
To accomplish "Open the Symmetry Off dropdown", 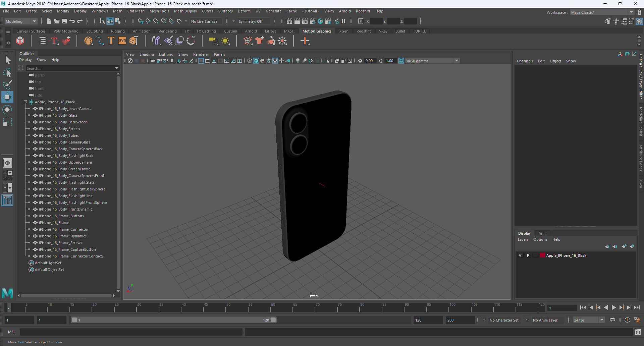I will (x=253, y=21).
